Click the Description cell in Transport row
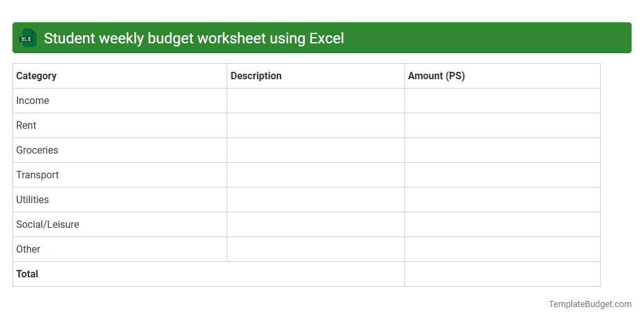The height and width of the screenshot is (322, 644). click(316, 175)
